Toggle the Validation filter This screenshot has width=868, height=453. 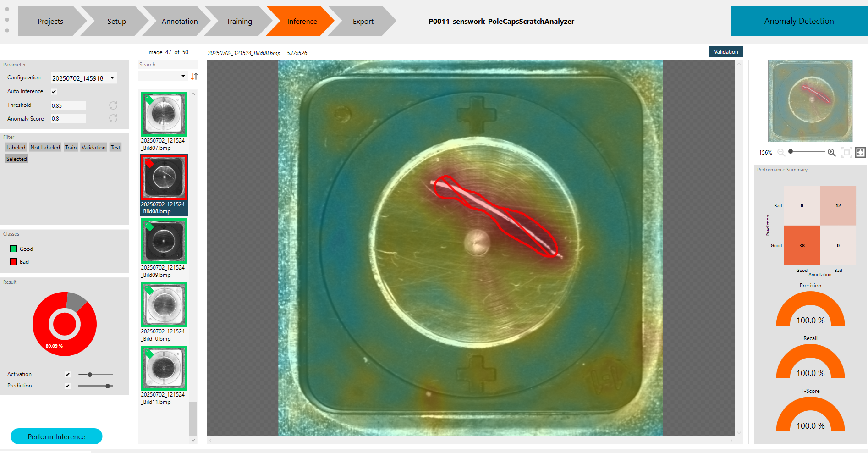93,148
